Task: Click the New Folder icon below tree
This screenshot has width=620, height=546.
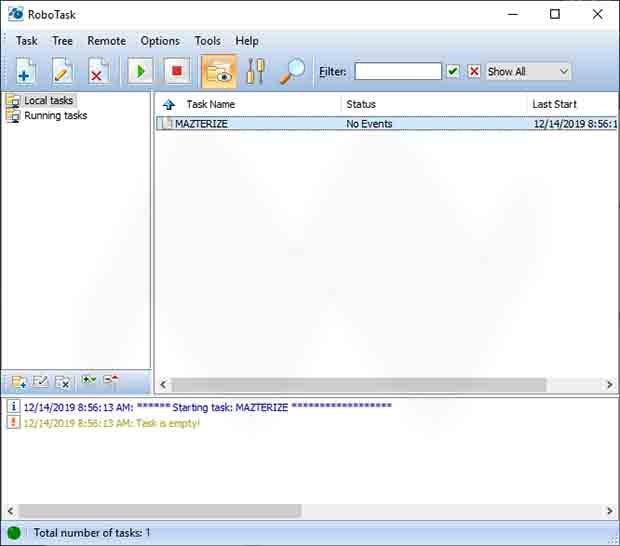Action: click(x=19, y=382)
